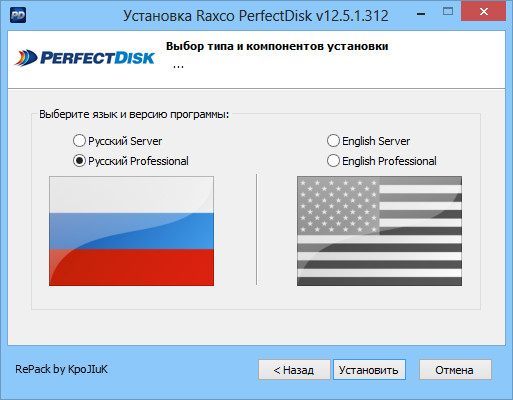
Task: Select the Русский Server radio option
Action: click(x=117, y=141)
